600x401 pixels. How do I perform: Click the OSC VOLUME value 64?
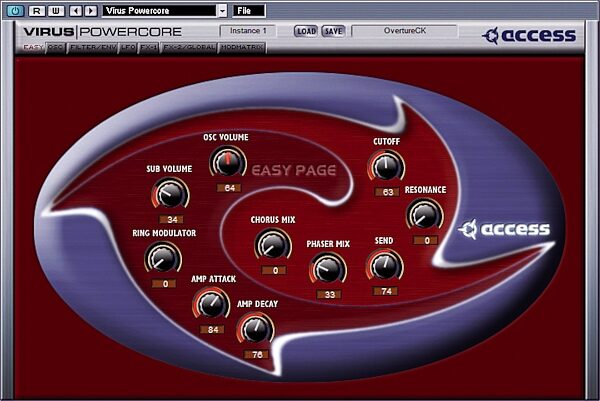tap(229, 188)
